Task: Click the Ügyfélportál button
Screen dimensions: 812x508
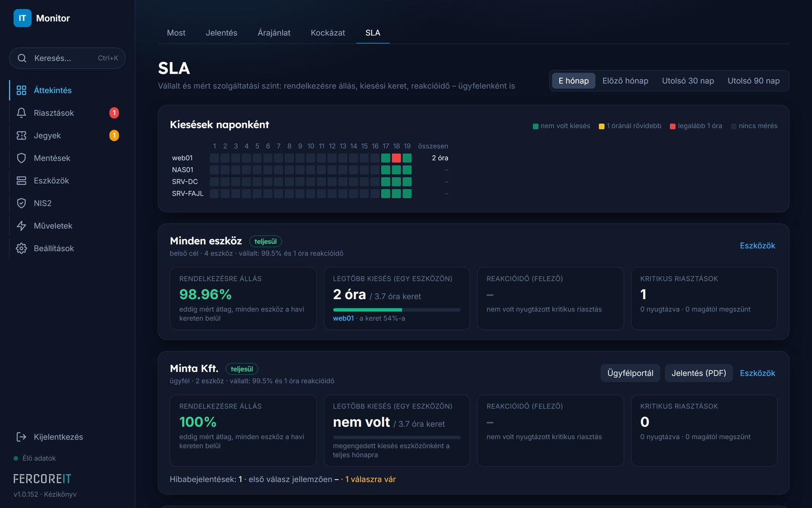Action: [x=630, y=373]
